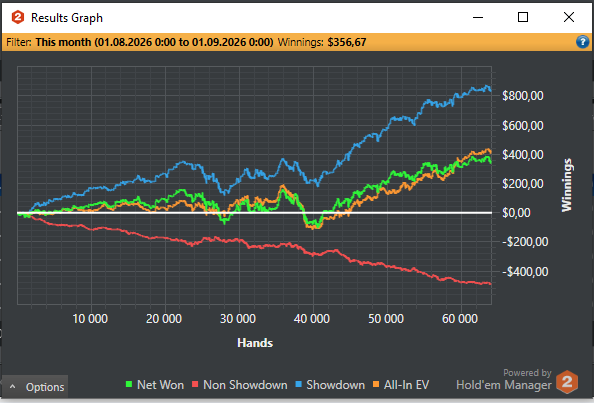Toggle the All-In EV legend label
This screenshot has height=403, width=594.
tap(406, 385)
